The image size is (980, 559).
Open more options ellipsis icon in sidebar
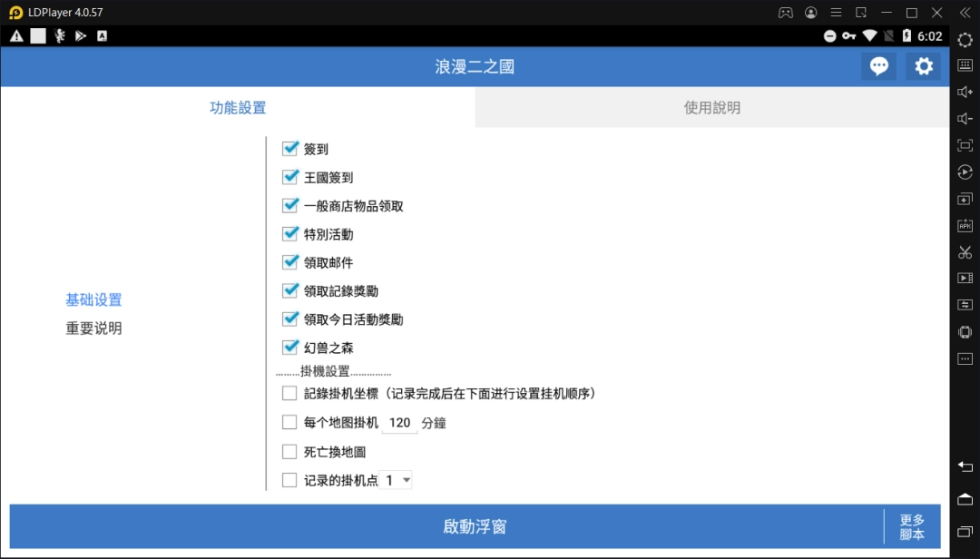(x=965, y=359)
